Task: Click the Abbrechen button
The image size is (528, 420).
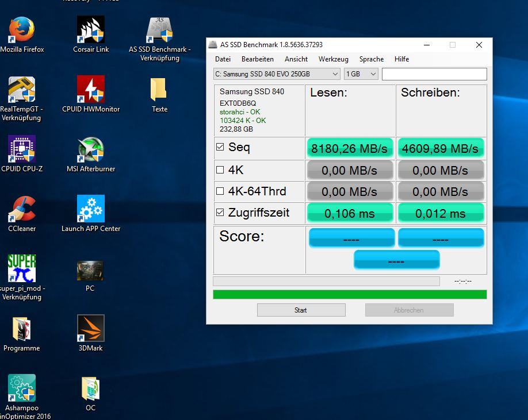Action: pyautogui.click(x=409, y=310)
